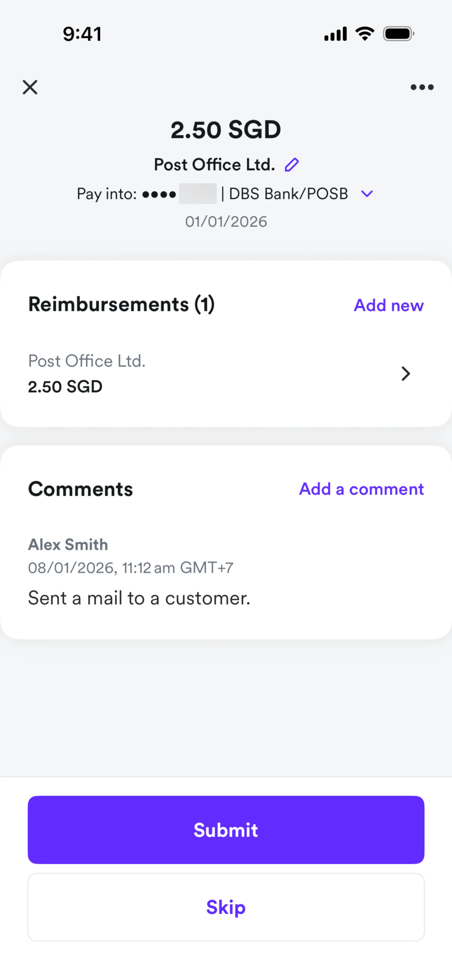
Task: Tap Add a comment link
Action: pyautogui.click(x=361, y=489)
